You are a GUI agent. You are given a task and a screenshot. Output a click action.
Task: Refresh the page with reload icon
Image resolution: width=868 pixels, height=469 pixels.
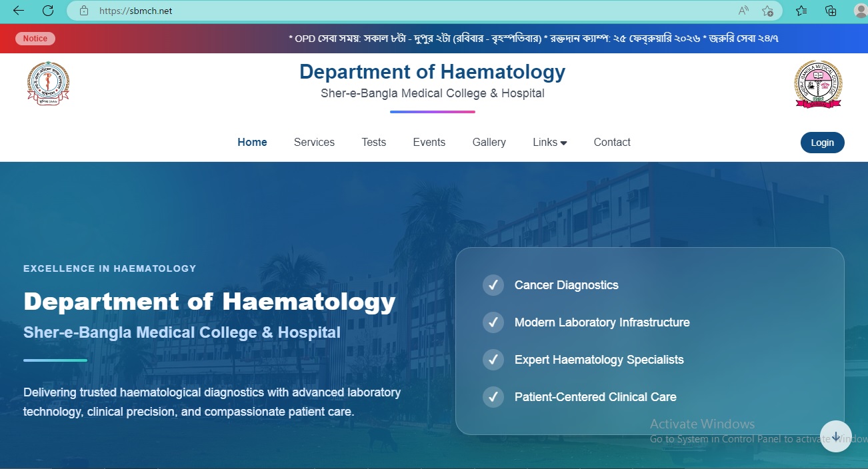tap(48, 11)
